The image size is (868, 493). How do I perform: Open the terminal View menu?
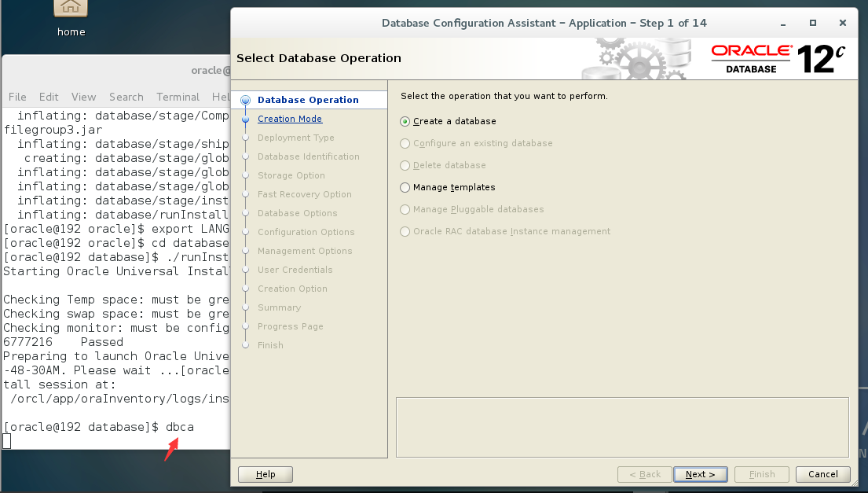coord(83,97)
